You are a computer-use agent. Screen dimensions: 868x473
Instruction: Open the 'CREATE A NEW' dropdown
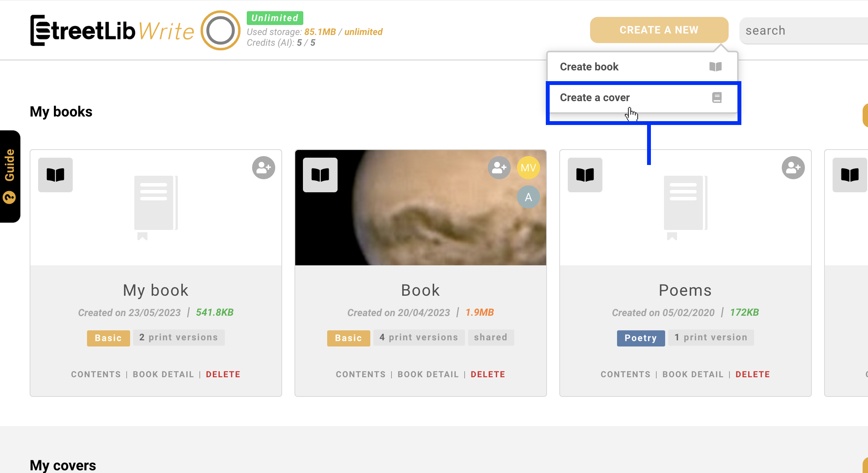tap(659, 30)
